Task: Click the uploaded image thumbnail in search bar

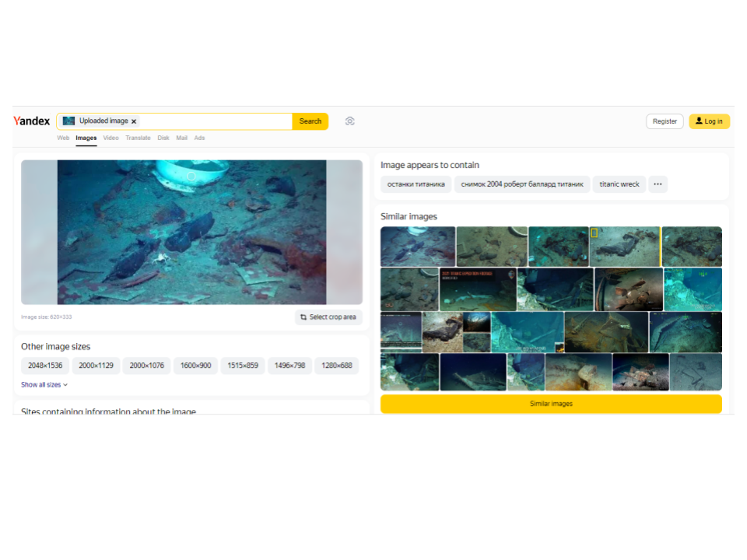Action: [69, 121]
